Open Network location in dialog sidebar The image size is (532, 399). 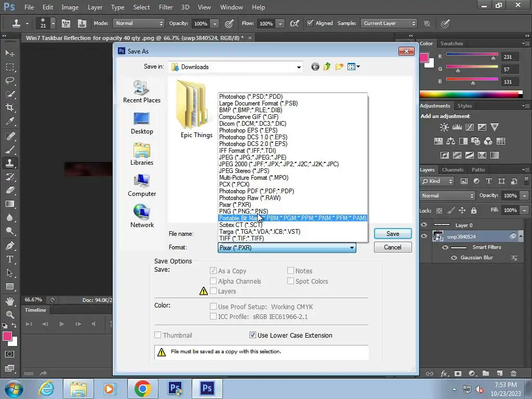tap(142, 216)
